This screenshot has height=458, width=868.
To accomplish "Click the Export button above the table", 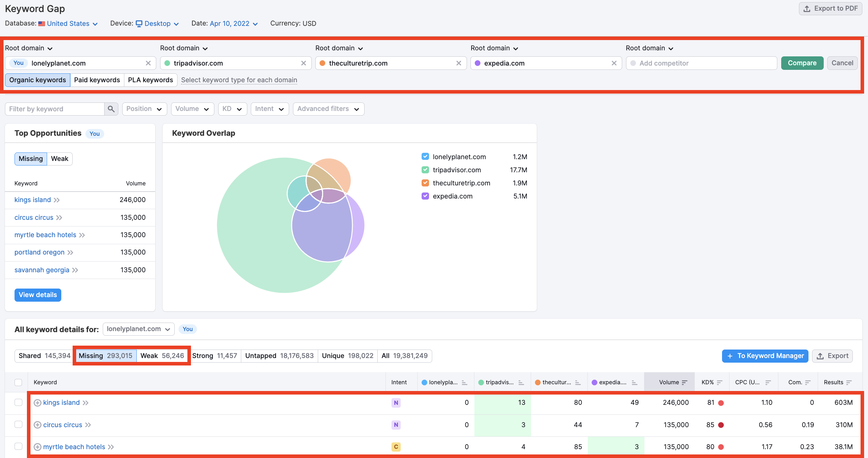I will tap(832, 356).
